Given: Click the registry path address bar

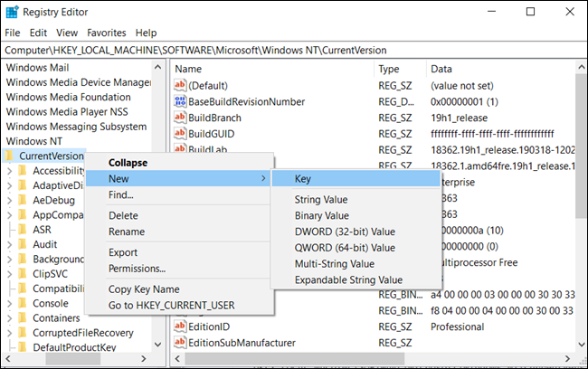Looking at the screenshot, I should pos(294,51).
